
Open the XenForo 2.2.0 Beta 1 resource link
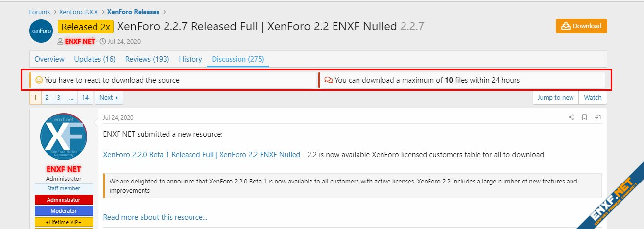(x=202, y=155)
